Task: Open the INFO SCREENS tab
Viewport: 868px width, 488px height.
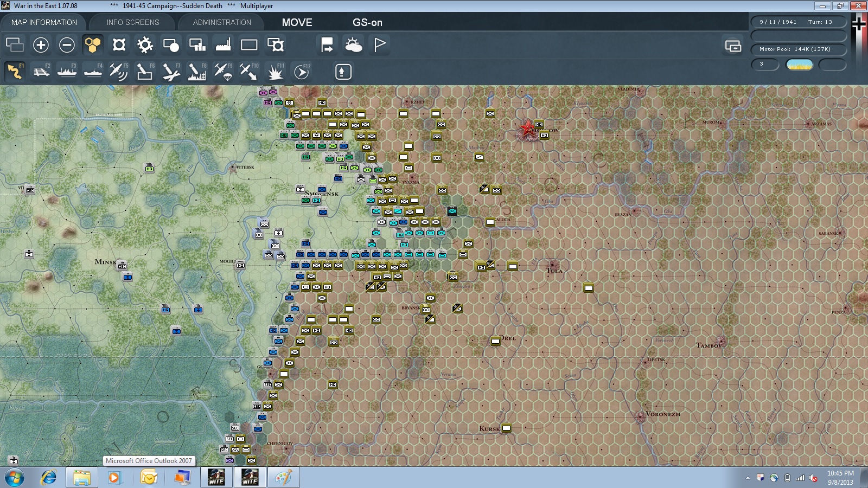Action: coord(133,22)
